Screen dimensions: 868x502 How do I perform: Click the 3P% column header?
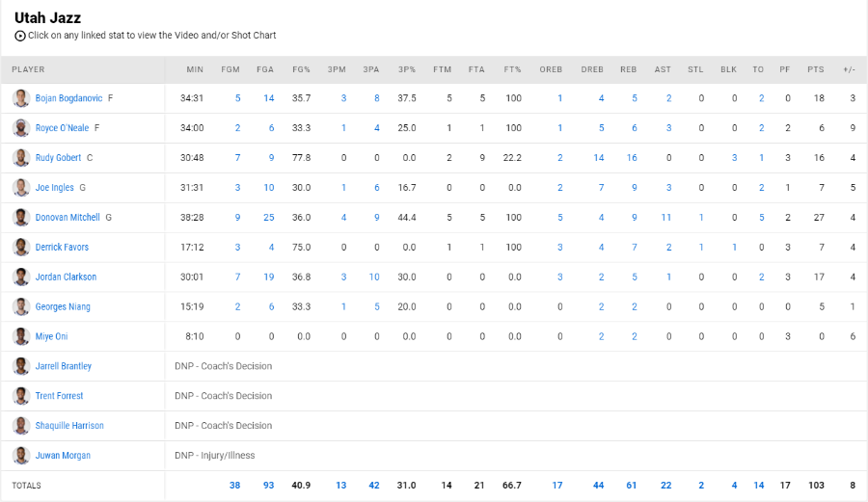click(407, 69)
